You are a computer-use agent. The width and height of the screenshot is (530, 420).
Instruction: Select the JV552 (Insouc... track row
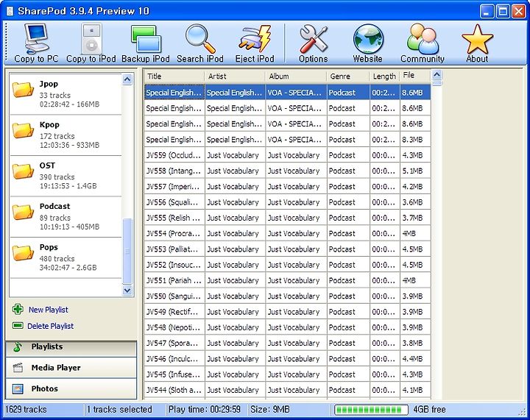288,265
